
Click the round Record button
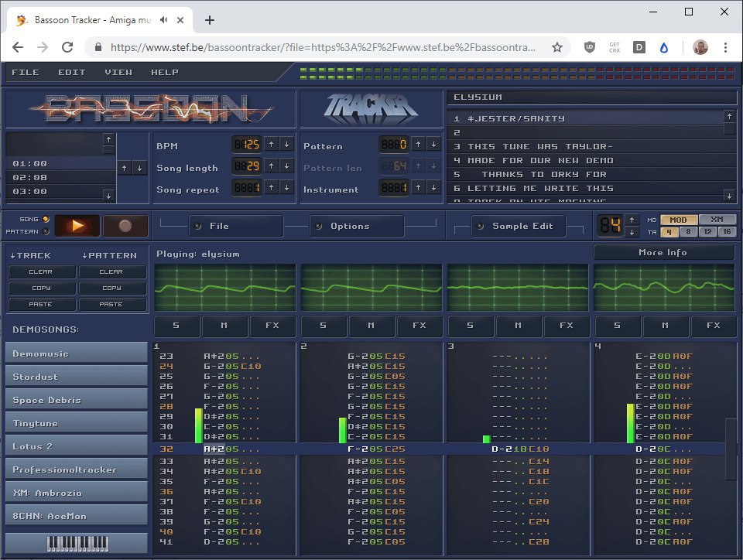coord(125,226)
